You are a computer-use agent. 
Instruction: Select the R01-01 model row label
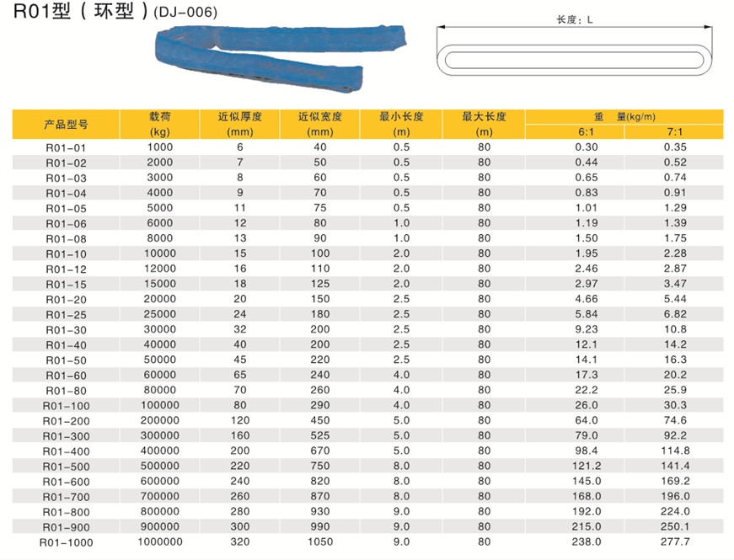(x=66, y=147)
